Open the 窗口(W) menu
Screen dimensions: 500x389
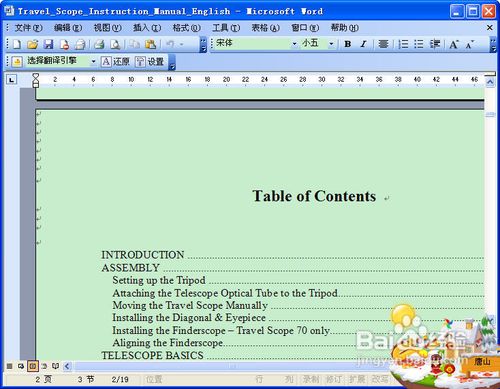pyautogui.click(x=305, y=28)
